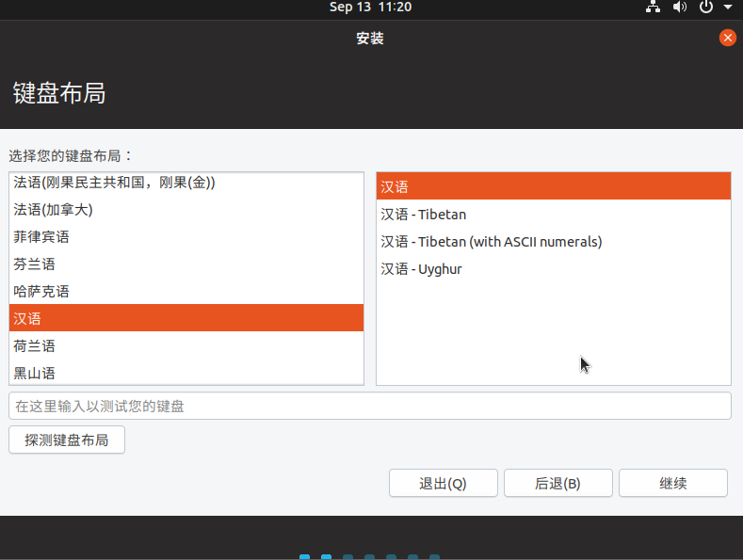Viewport: 743px width, 560px height.
Task: Choose 菲律宾语 keyboard layout
Action: click(186, 236)
